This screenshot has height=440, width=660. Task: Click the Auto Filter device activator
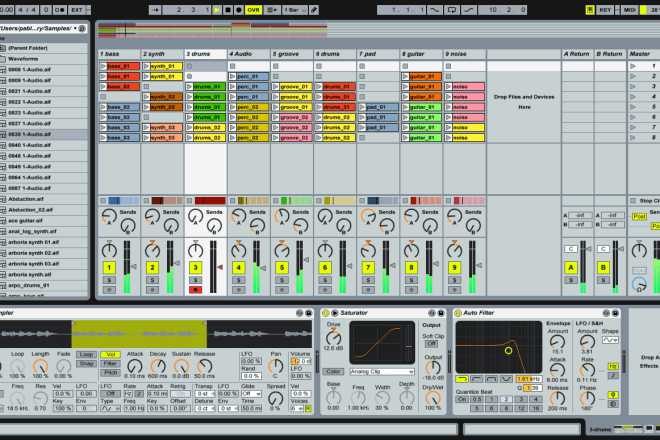point(458,313)
